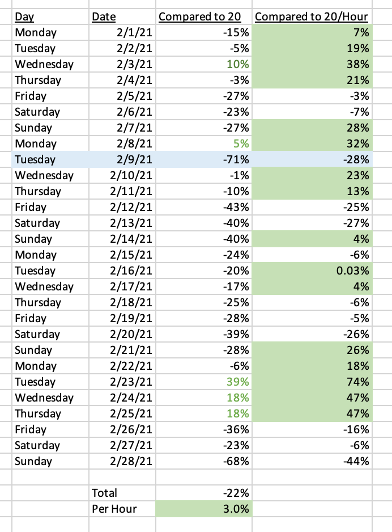Image resolution: width=392 pixels, height=532 pixels.
Task: Click the "Friday" cell for 2/26/21
Action: tap(50, 429)
